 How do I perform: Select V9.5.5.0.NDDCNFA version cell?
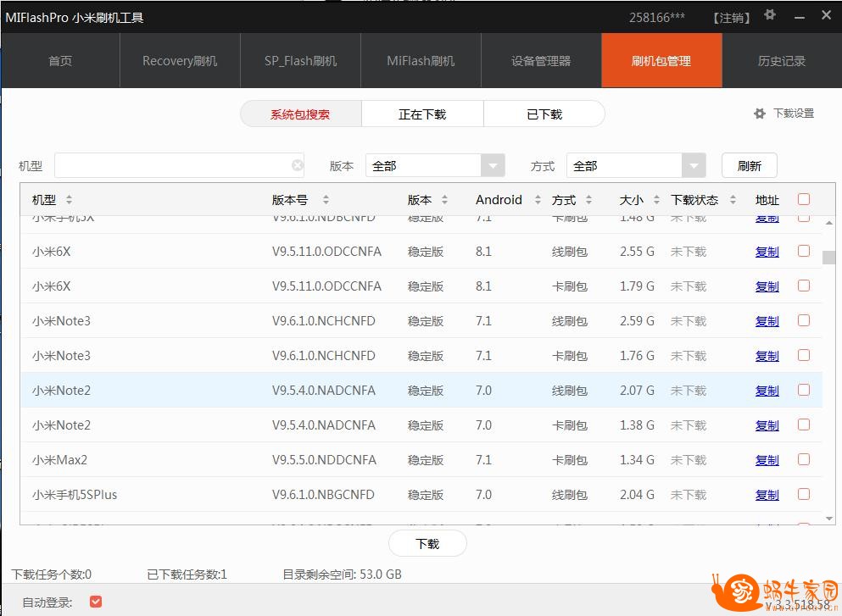pos(324,460)
